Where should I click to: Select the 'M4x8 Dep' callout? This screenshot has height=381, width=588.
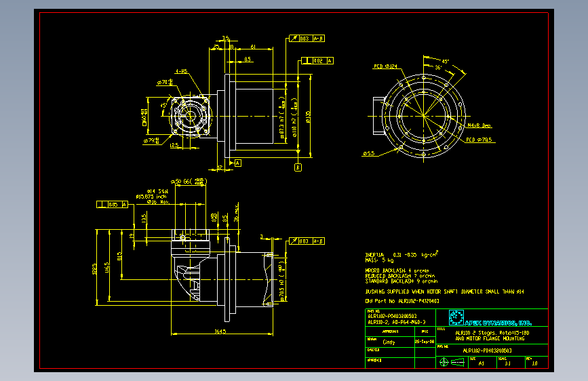click(x=479, y=125)
